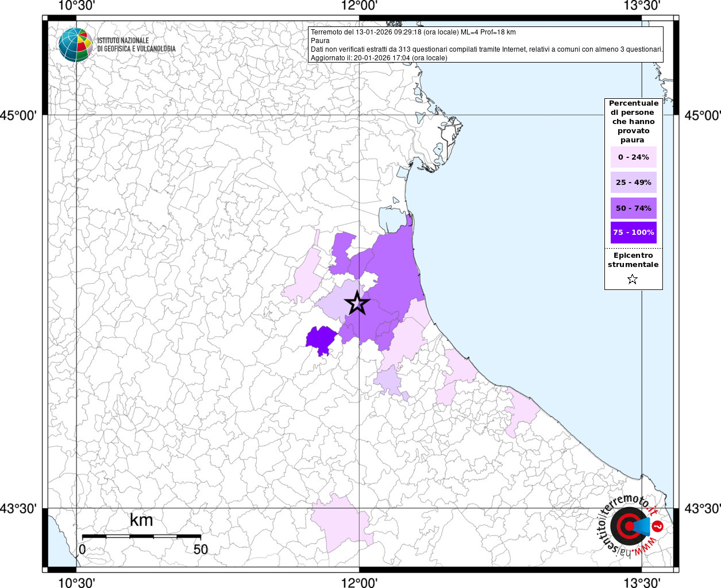Click the right '45°00'' latitude label
The width and height of the screenshot is (721, 588).
point(702,115)
